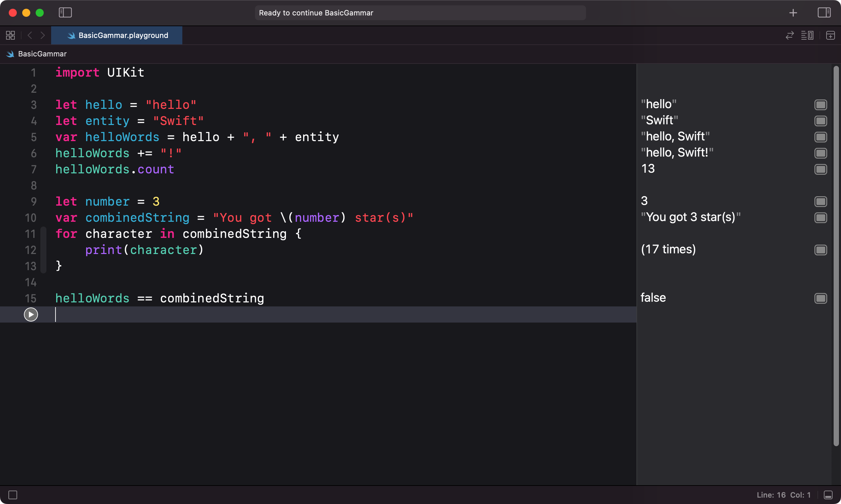The height and width of the screenshot is (504, 841).
Task: Show inline result for 13 count
Action: [820, 169]
